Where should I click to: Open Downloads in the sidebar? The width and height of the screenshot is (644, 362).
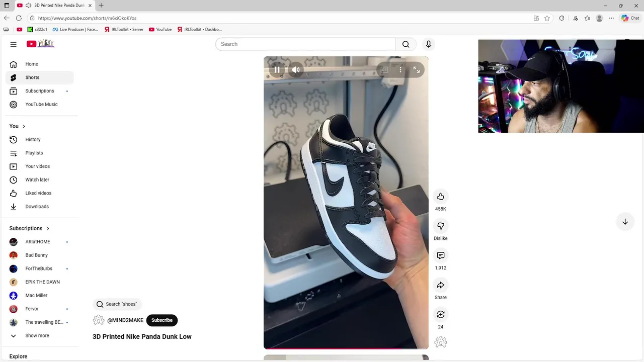point(40,207)
